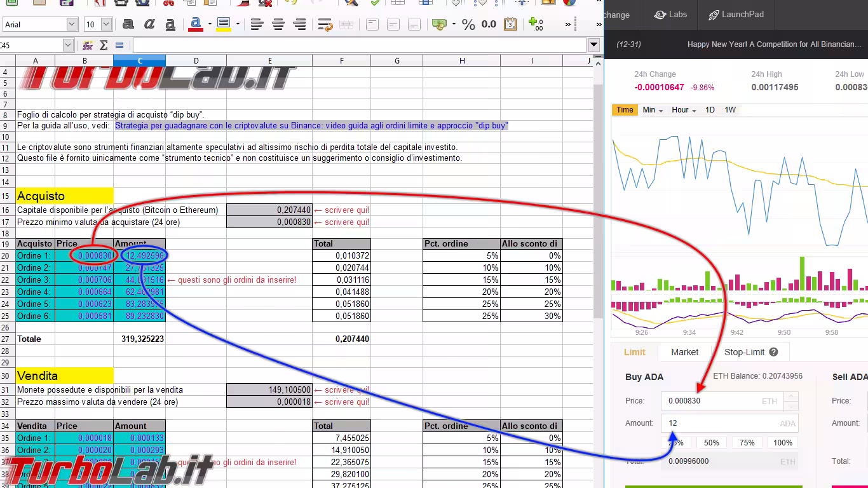Screen dimensions: 868x488
Task: Toggle underline text formatting
Action: point(170,25)
